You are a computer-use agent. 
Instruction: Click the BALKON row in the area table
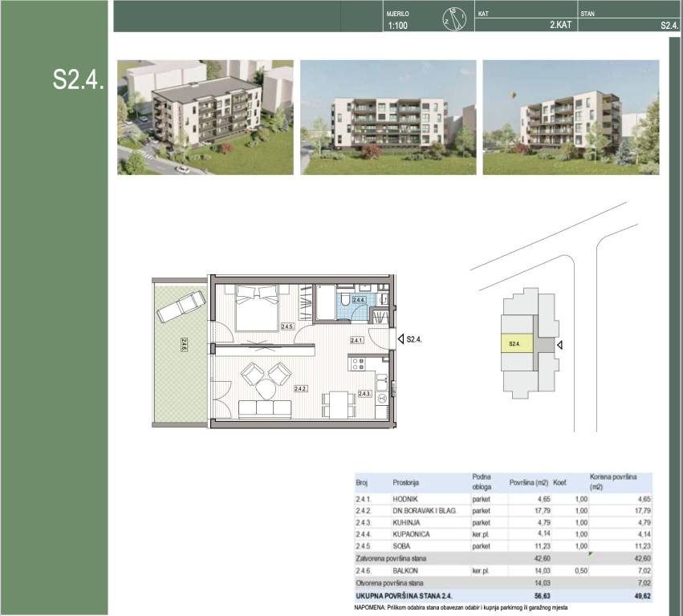point(504,570)
